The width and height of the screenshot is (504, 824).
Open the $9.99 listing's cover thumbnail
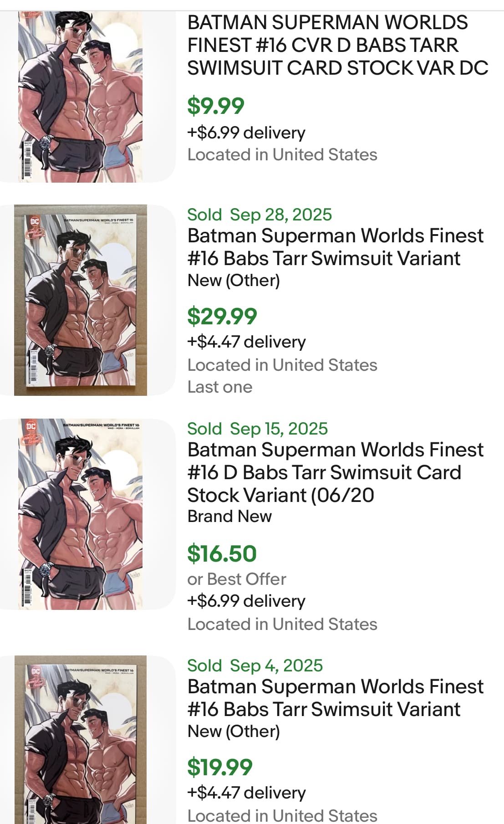pos(81,97)
